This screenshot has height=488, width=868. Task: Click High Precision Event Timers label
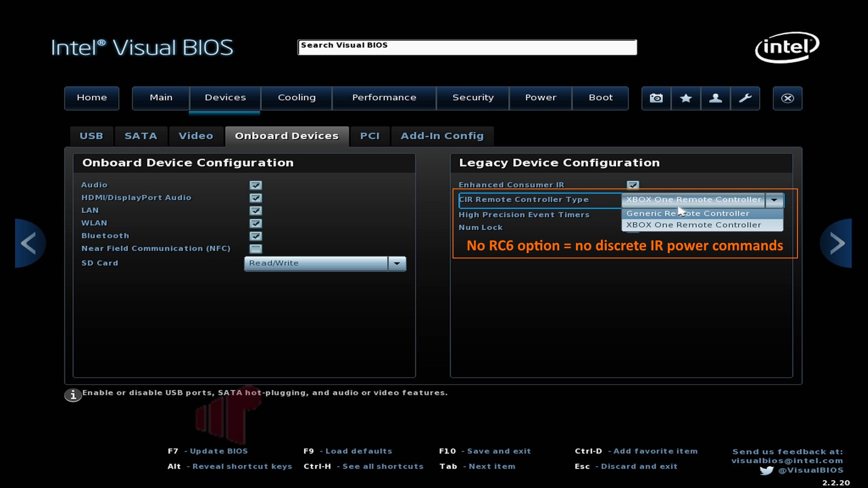pos(524,215)
